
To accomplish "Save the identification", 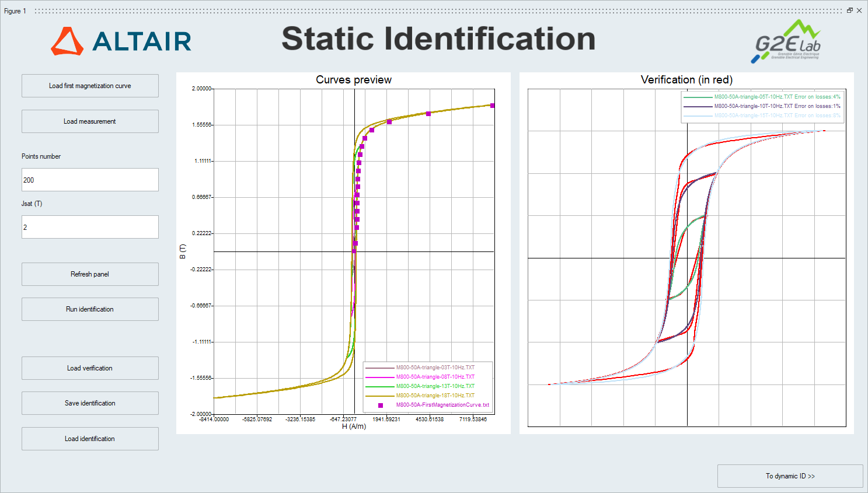I will click(90, 403).
